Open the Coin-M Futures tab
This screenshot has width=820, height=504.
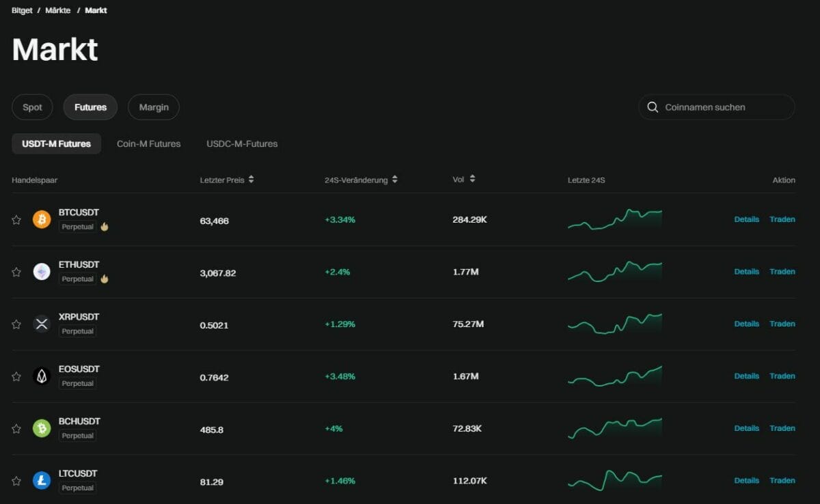[148, 143]
